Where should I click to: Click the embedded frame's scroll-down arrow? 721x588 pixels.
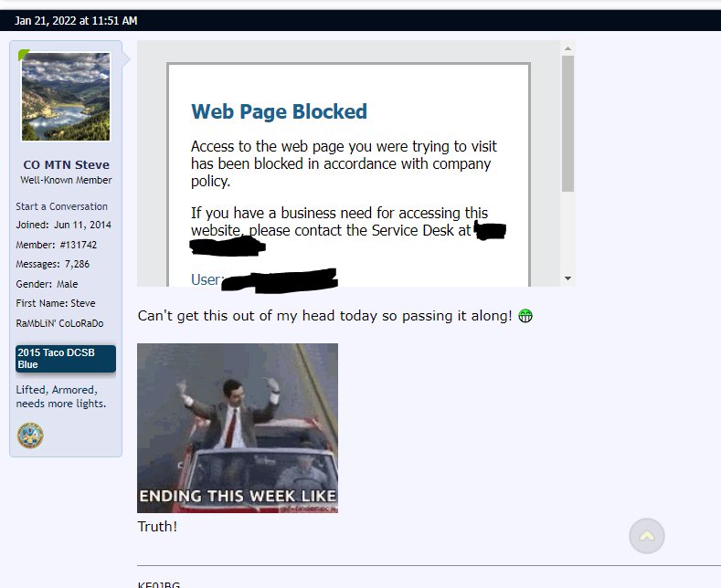567,278
